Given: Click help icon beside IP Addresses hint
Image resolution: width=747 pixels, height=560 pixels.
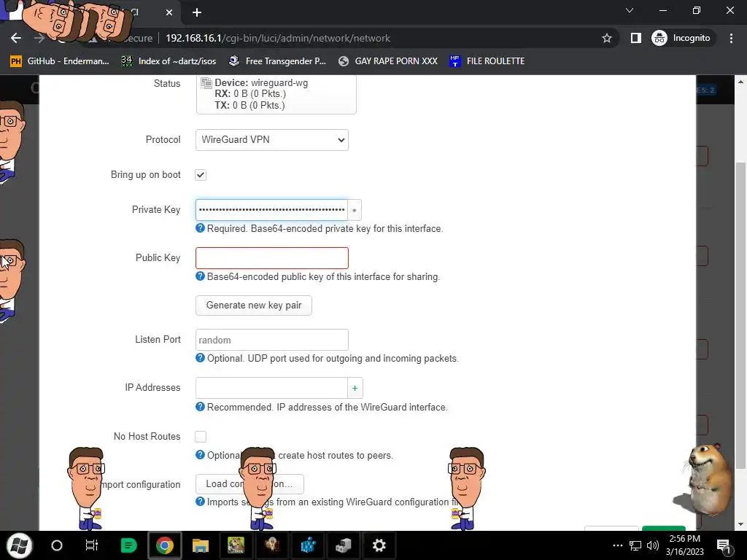Looking at the screenshot, I should pos(200,407).
